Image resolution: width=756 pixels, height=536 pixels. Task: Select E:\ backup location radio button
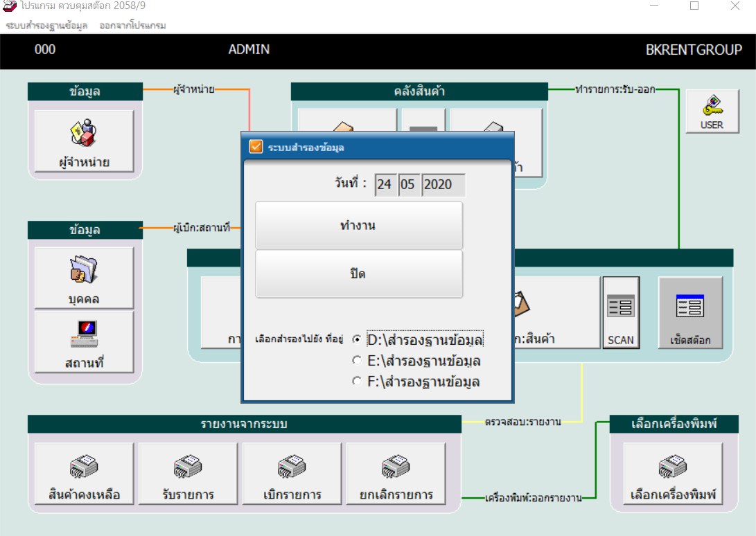pos(357,360)
